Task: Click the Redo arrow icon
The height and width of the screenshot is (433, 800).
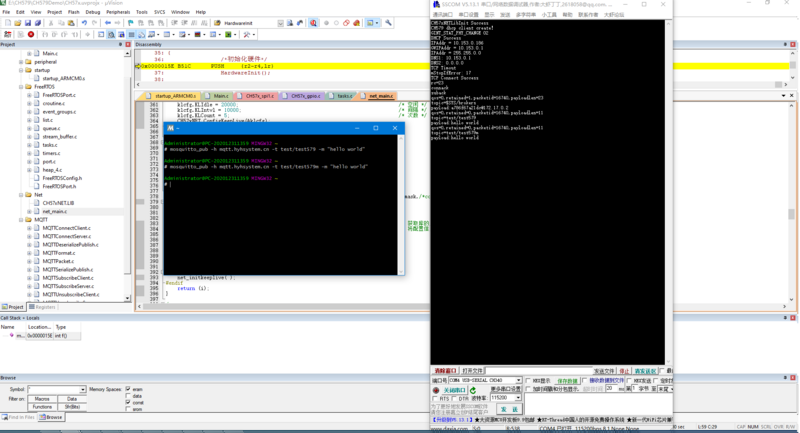Action: pyautogui.click(x=94, y=23)
